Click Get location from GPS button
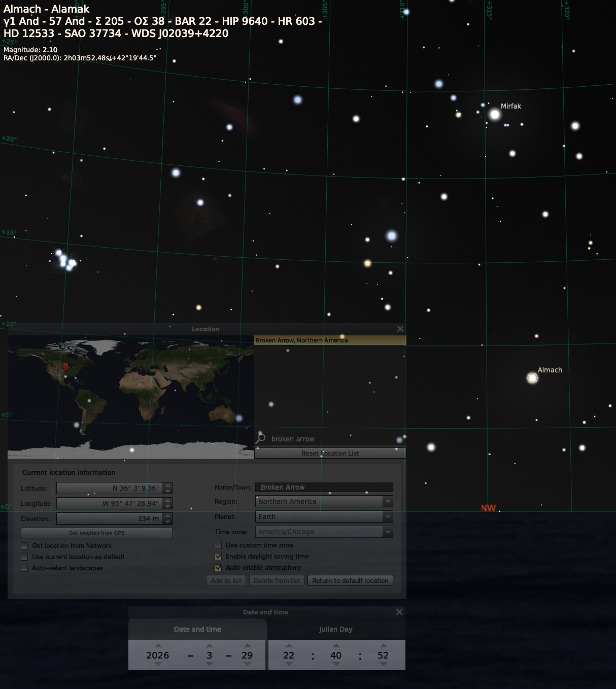616x689 pixels. click(x=97, y=533)
